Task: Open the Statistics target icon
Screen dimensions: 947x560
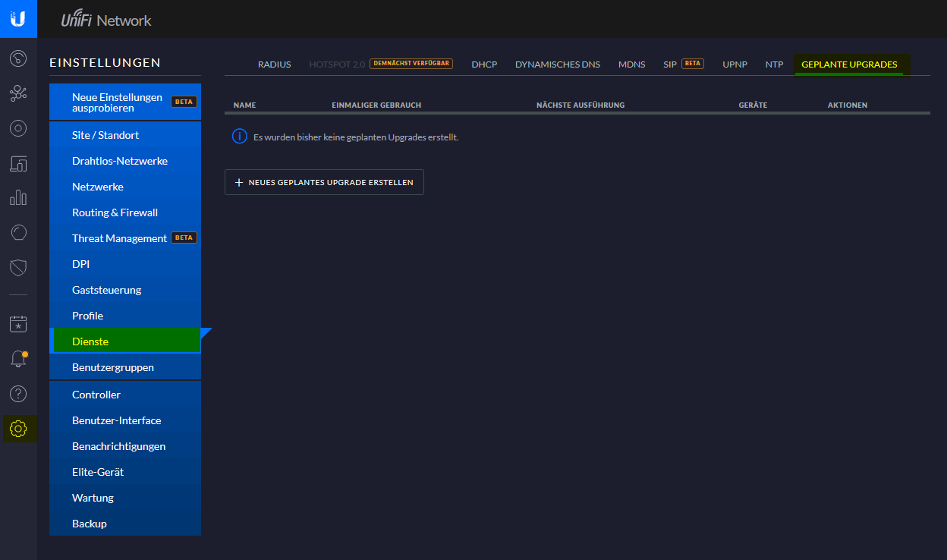Action: (18, 128)
